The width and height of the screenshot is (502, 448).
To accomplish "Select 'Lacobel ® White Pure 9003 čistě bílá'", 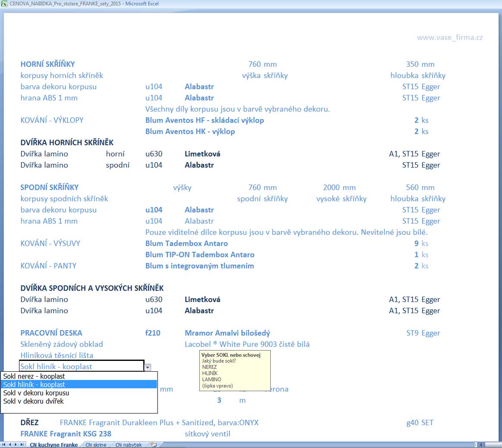I will click(x=247, y=344).
